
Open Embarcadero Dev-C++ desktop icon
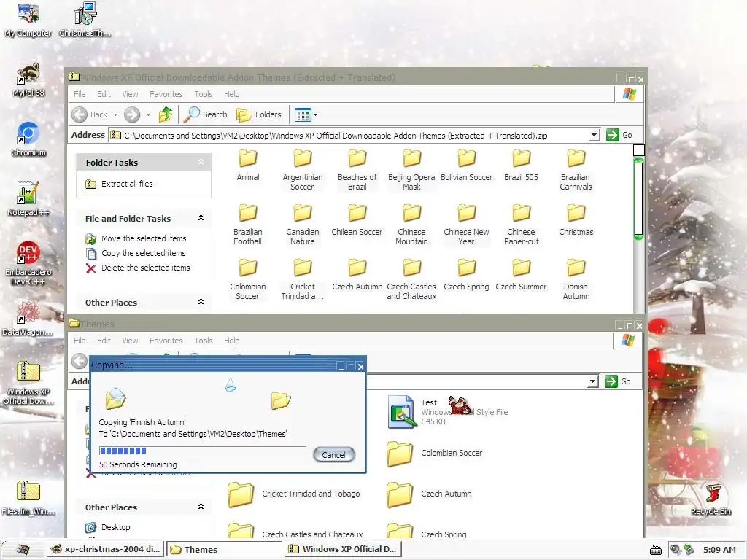click(x=28, y=262)
